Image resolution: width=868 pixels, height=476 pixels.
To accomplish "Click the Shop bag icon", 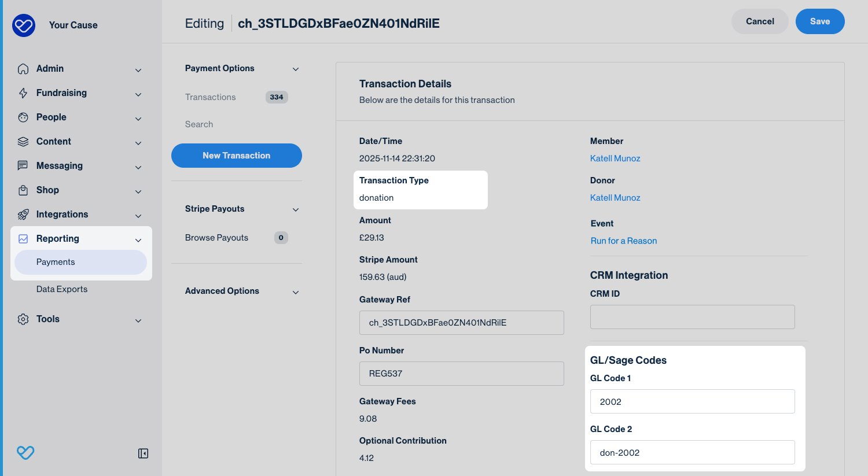I will pyautogui.click(x=23, y=190).
